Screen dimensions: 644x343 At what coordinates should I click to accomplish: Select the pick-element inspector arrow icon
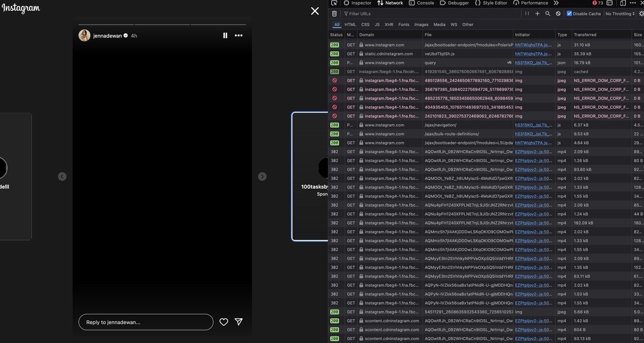[334, 3]
